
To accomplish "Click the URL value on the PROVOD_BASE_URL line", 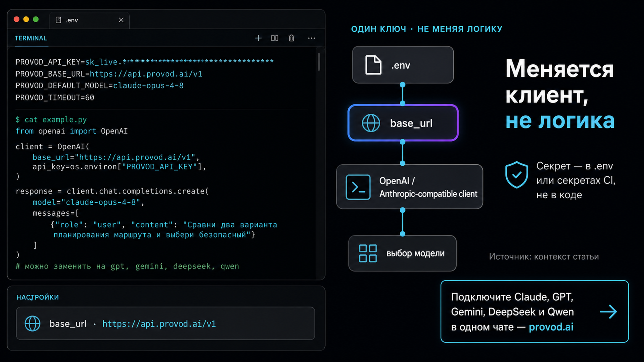I will pos(146,74).
